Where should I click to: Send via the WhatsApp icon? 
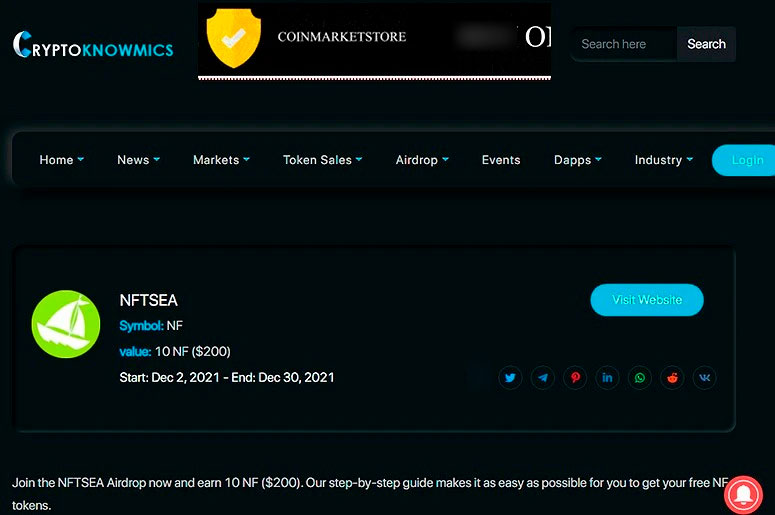[x=640, y=378]
